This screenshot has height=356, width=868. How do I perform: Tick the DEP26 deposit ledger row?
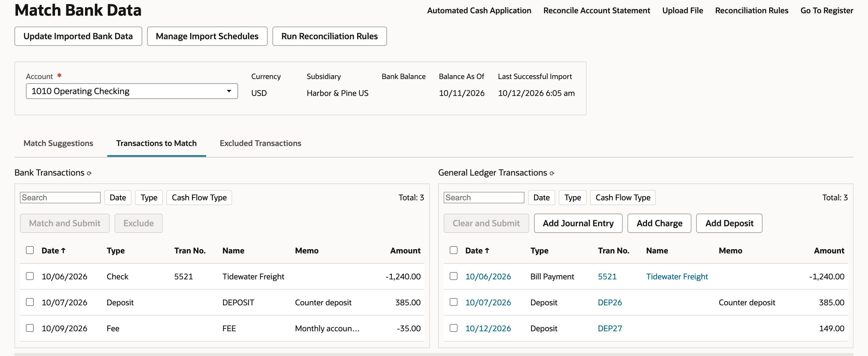(454, 302)
